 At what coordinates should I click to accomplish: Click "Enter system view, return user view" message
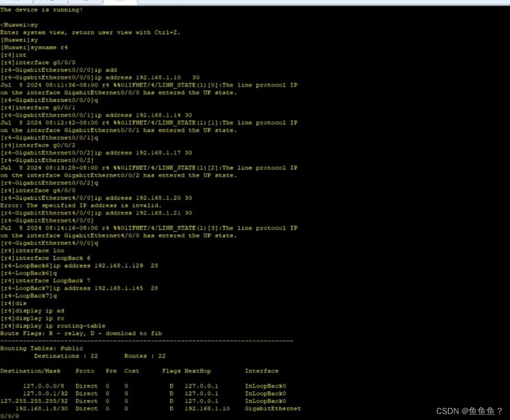(90, 32)
